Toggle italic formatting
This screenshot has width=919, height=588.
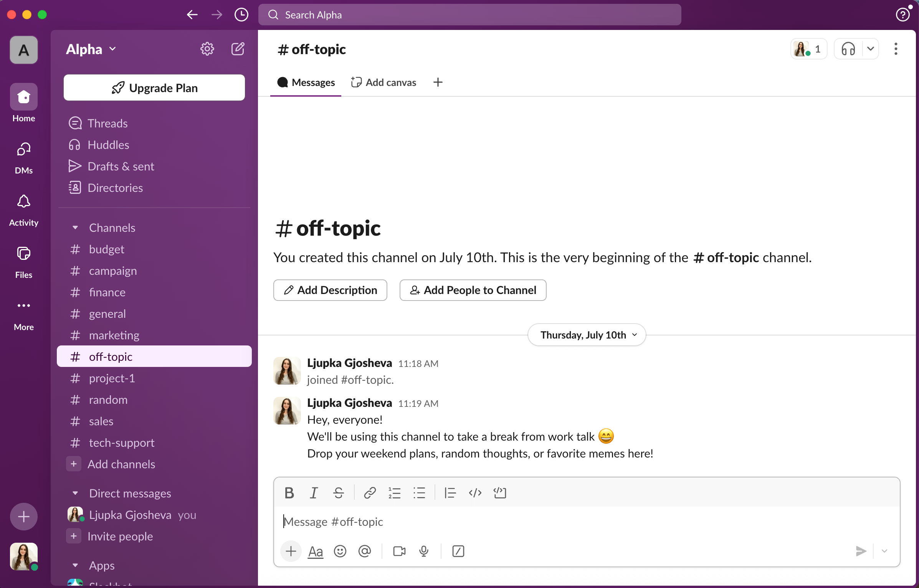(x=314, y=492)
